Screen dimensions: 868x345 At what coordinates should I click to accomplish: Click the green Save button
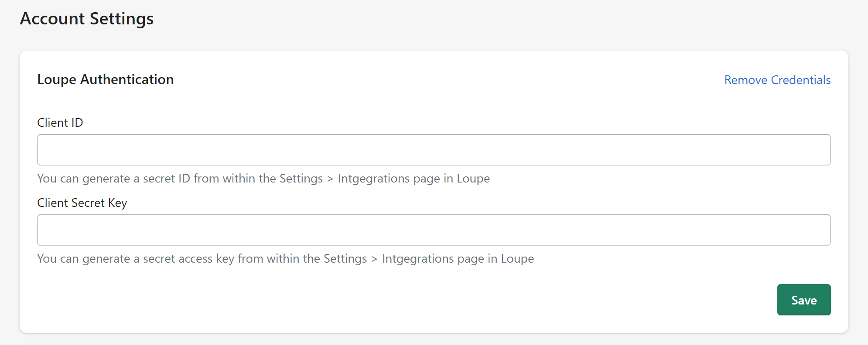[804, 300]
